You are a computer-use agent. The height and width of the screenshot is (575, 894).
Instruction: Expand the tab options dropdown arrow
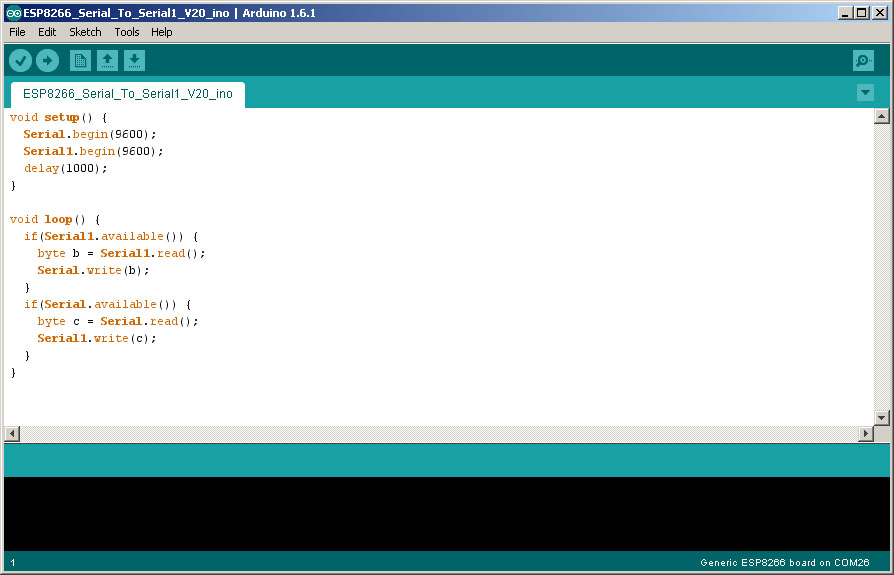point(865,92)
